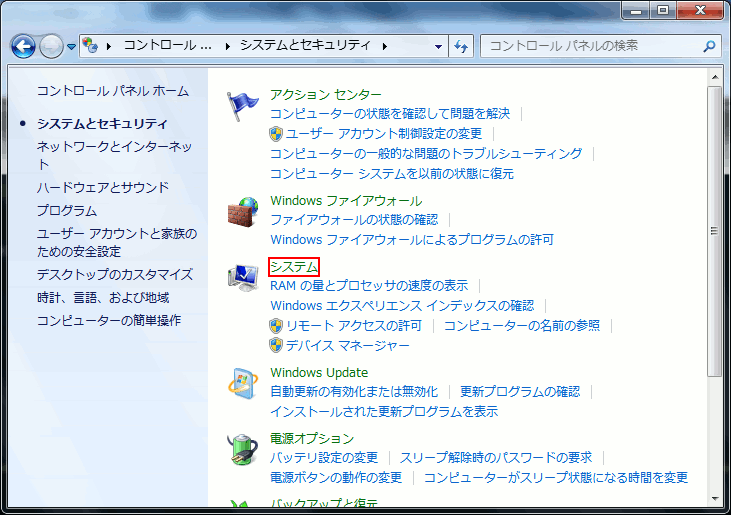Screen dimensions: 731x515
Task: Open the address bar history dropdown arrow
Action: pos(440,47)
